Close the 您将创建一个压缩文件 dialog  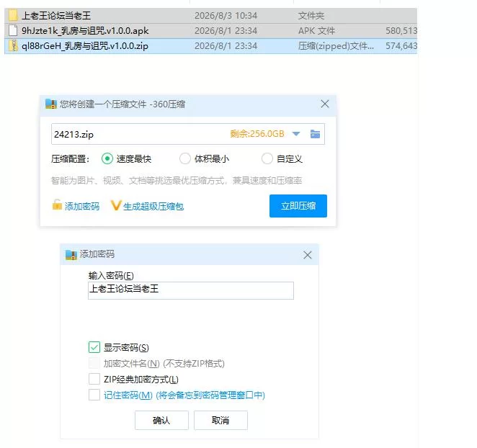click(324, 104)
